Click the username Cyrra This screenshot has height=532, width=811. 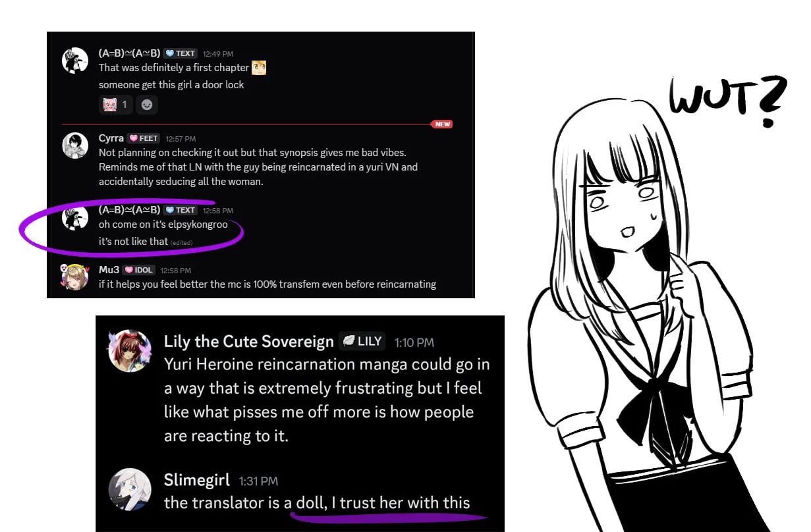[x=111, y=138]
